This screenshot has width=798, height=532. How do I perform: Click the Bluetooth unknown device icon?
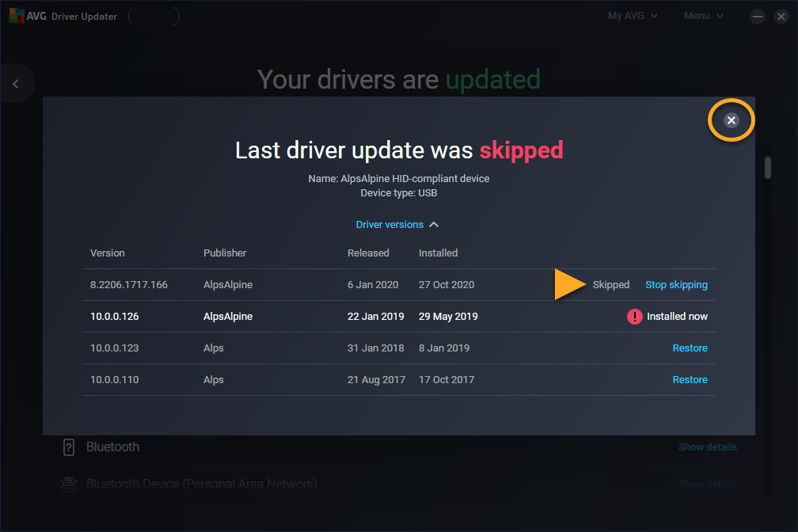[x=69, y=447]
